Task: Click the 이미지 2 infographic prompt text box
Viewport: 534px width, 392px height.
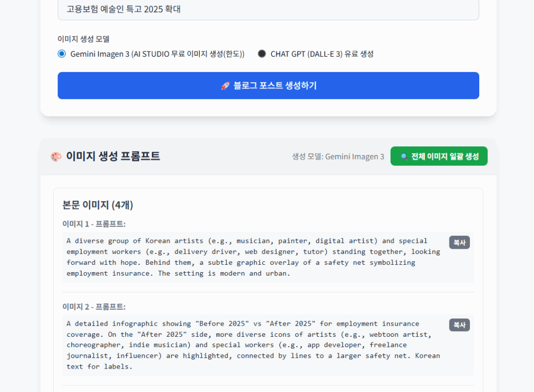Action: click(253, 345)
